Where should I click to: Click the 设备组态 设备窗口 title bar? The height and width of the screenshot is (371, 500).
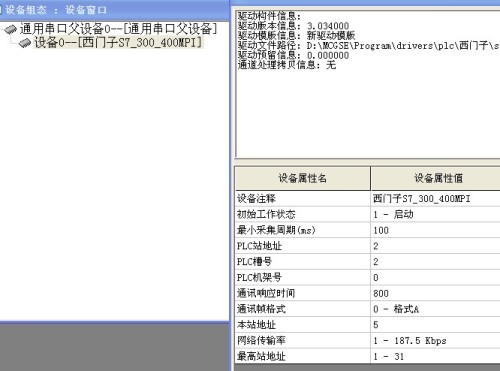coord(115,10)
